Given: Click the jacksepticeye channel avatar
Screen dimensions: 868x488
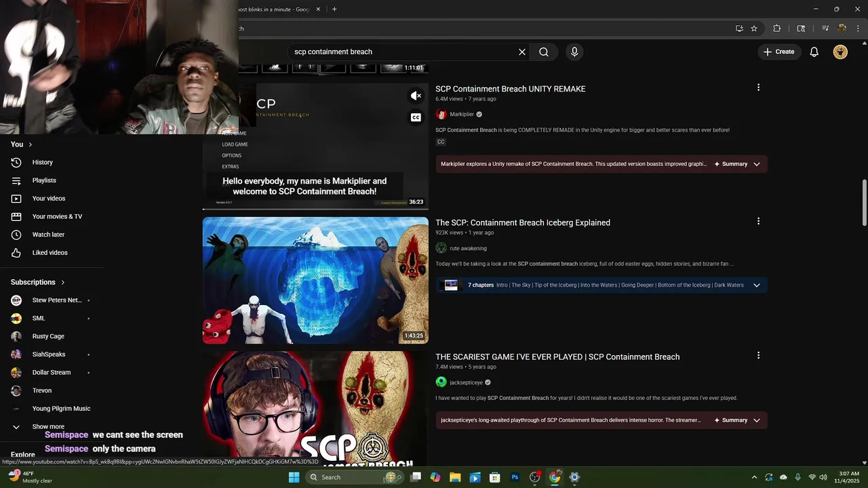Looking at the screenshot, I should pos(441,382).
